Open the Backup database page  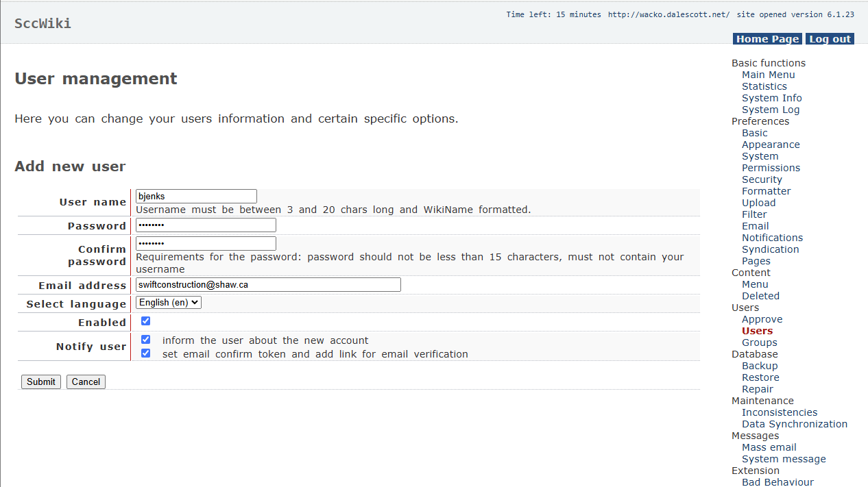pyautogui.click(x=759, y=366)
